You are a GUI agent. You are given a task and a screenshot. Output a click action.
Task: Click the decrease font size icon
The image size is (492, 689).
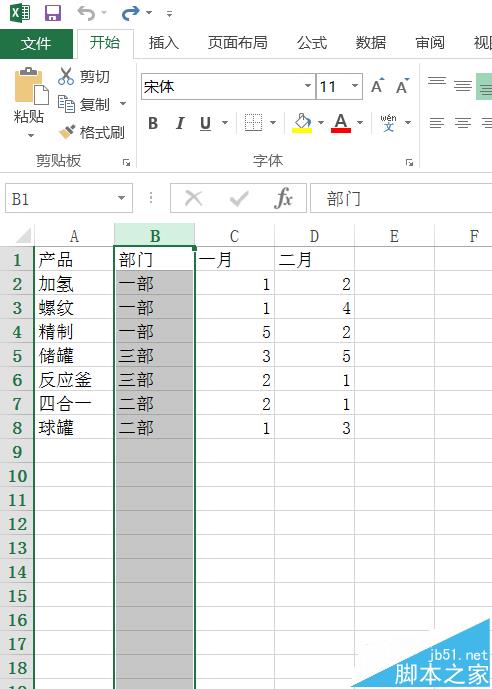coord(402,86)
